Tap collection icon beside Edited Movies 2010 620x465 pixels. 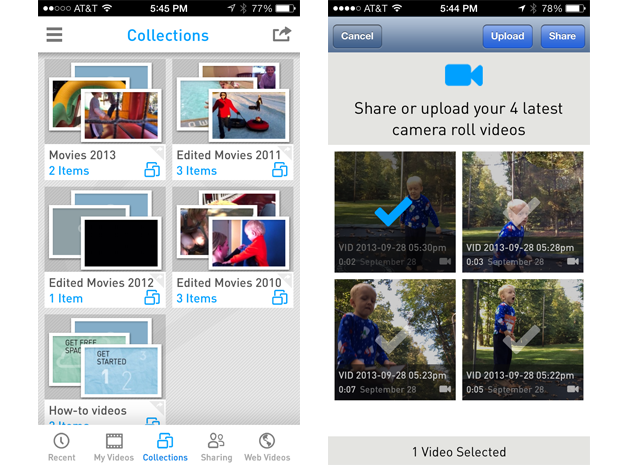[x=280, y=298]
